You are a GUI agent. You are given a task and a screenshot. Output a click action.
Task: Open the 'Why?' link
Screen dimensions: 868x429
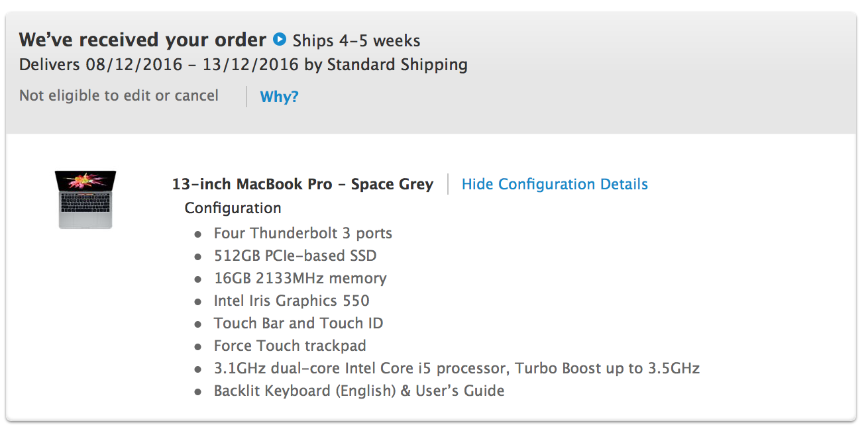click(x=279, y=97)
